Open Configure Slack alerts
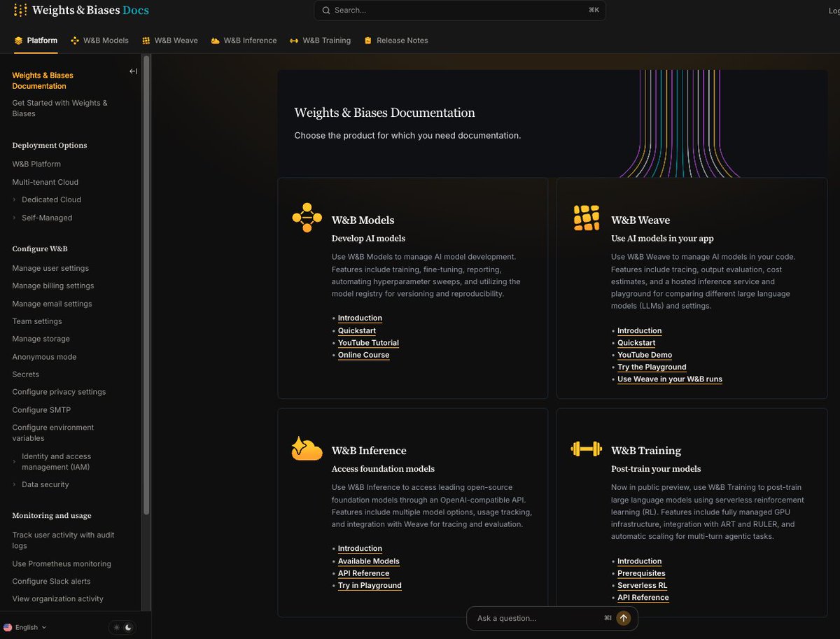Image resolution: width=840 pixels, height=639 pixels. click(51, 581)
